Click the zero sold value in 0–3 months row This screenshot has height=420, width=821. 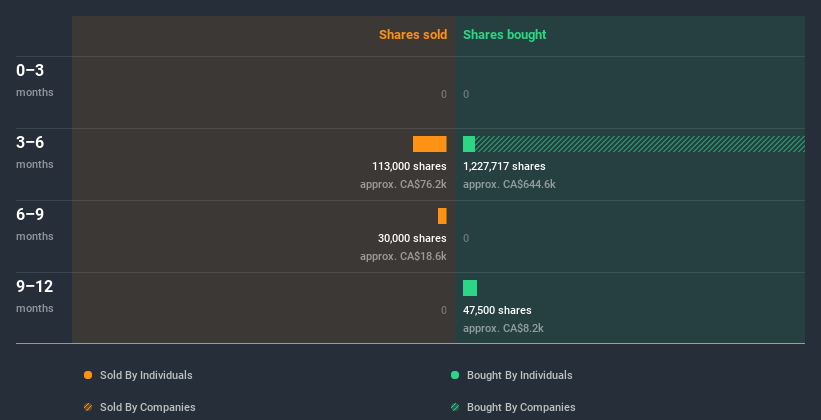pyautogui.click(x=444, y=94)
